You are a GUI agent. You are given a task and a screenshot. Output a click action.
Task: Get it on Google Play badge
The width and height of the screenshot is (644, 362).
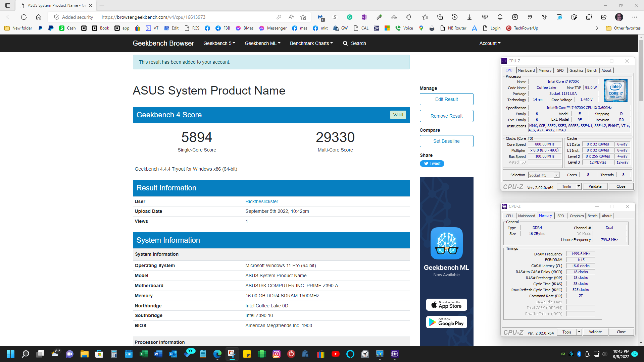[x=446, y=322]
